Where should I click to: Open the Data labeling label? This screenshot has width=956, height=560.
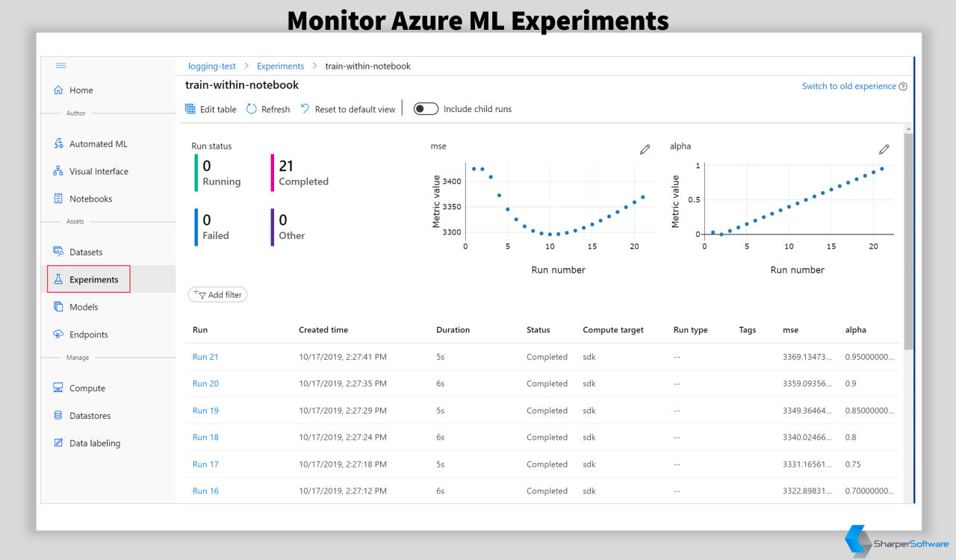[x=95, y=443]
